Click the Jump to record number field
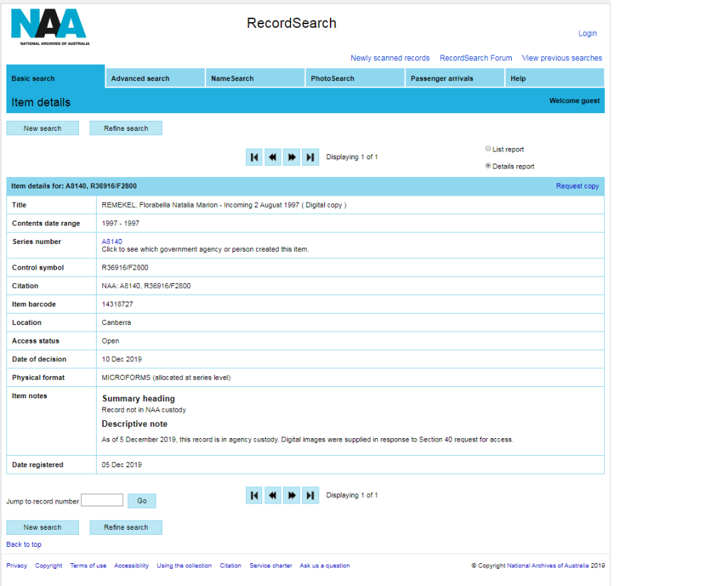This screenshot has width=728, height=586. [102, 501]
